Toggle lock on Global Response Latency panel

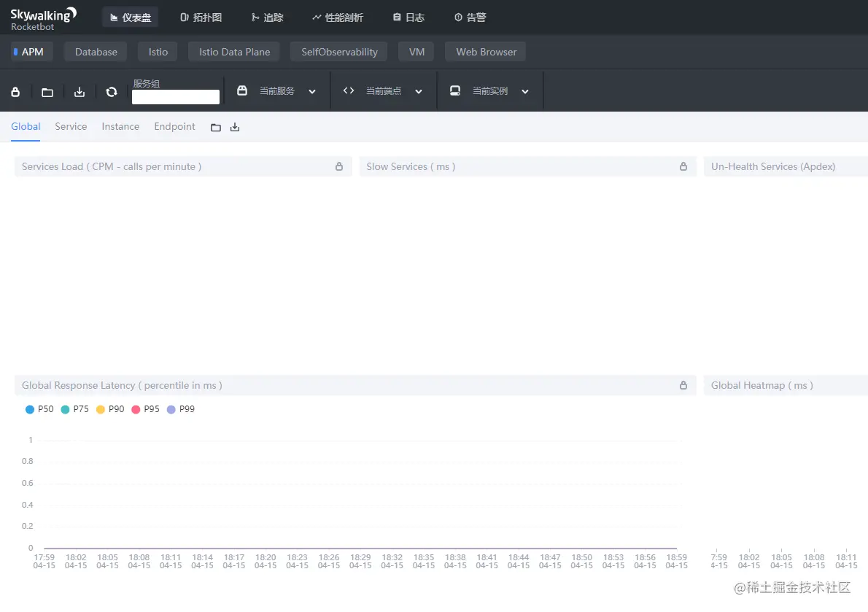pyautogui.click(x=683, y=385)
